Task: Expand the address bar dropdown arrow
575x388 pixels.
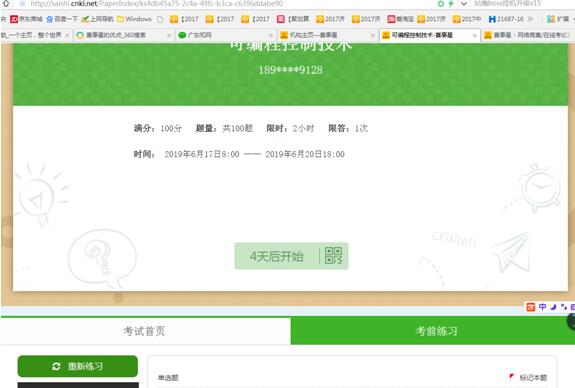Action: [464, 4]
